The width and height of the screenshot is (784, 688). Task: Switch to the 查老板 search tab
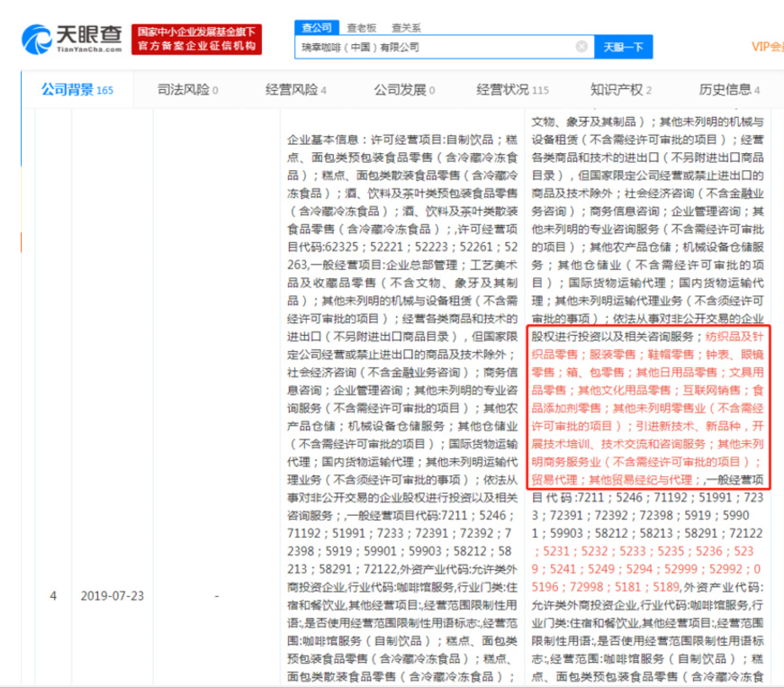coord(358,27)
